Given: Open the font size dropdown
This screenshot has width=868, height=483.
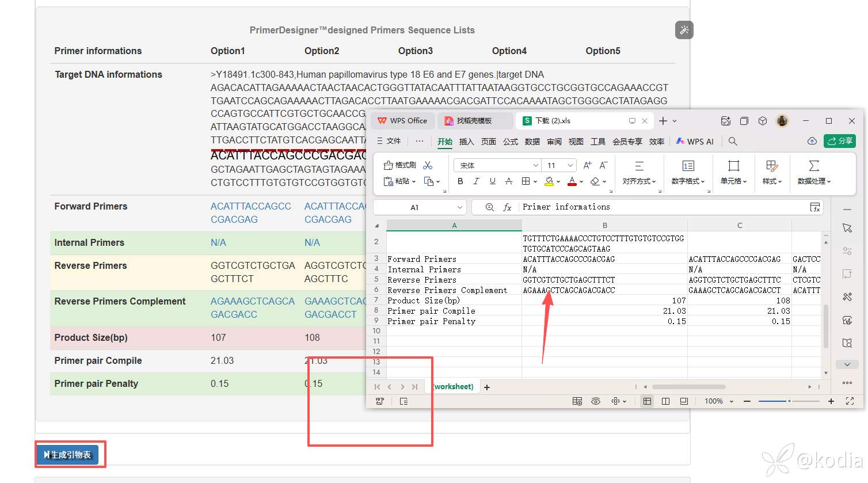Looking at the screenshot, I should point(570,166).
